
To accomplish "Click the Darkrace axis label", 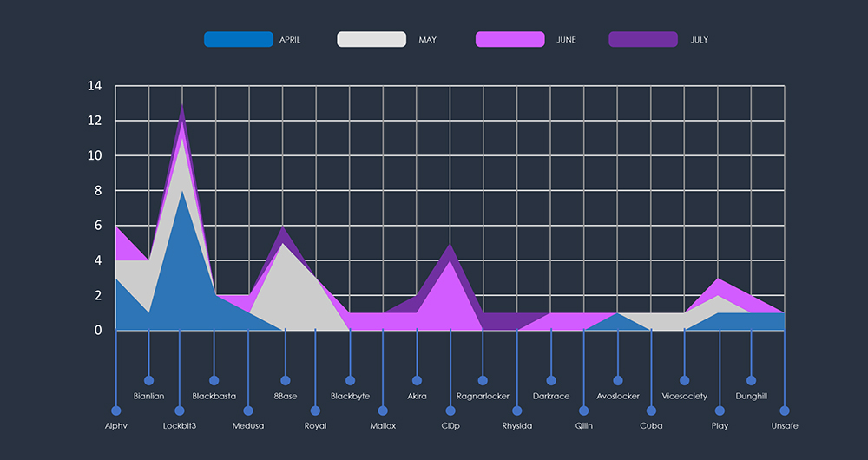I will [x=551, y=397].
